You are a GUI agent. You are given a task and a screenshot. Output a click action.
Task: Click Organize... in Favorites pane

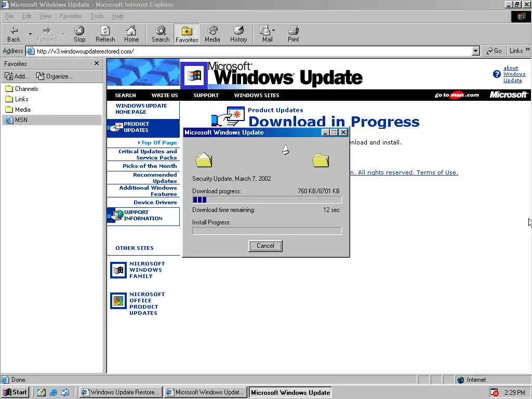[x=54, y=76]
